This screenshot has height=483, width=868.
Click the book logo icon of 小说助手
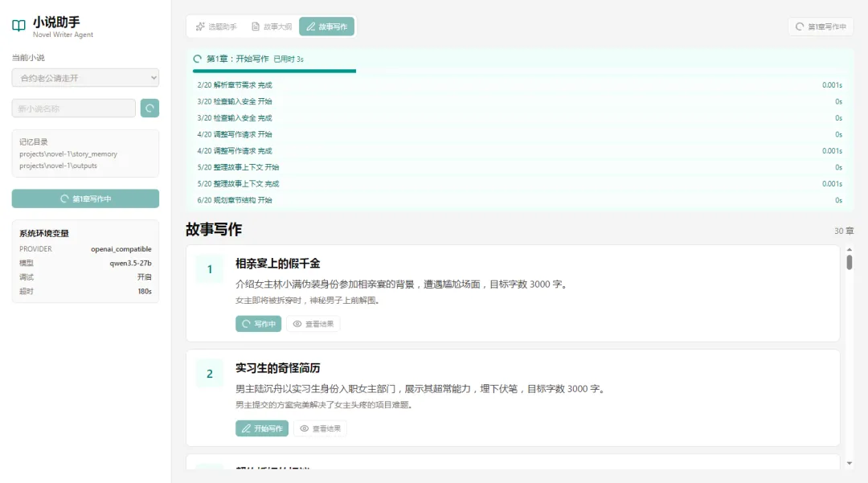18,26
